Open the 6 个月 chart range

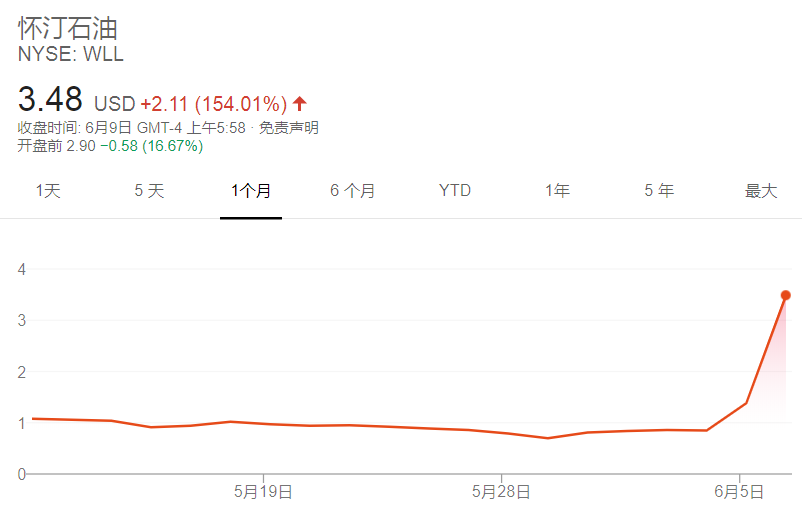352,191
